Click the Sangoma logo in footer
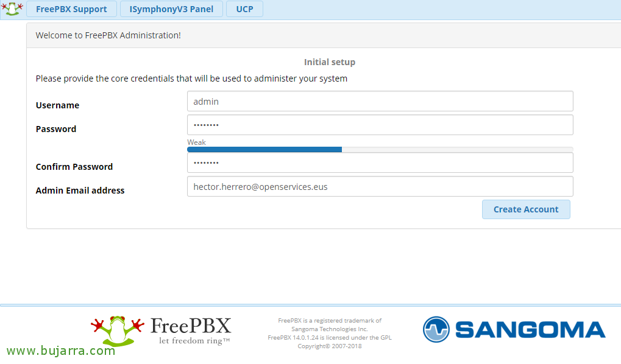The height and width of the screenshot is (364, 621). [514, 329]
